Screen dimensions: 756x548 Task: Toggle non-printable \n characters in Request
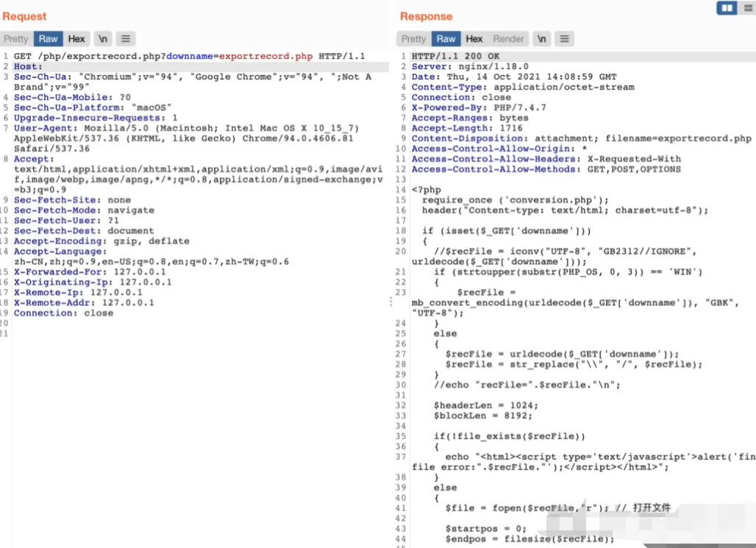[103, 38]
